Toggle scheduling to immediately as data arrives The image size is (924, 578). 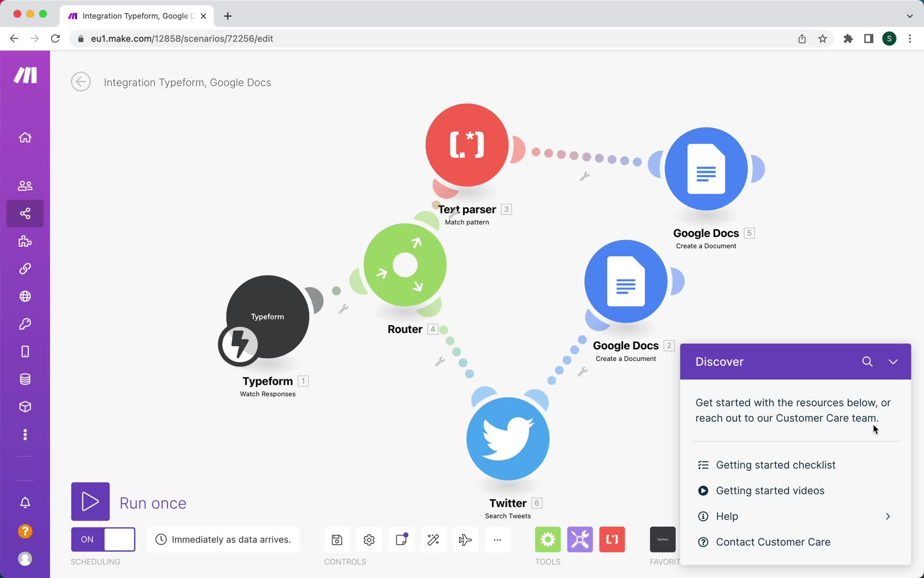pyautogui.click(x=103, y=539)
